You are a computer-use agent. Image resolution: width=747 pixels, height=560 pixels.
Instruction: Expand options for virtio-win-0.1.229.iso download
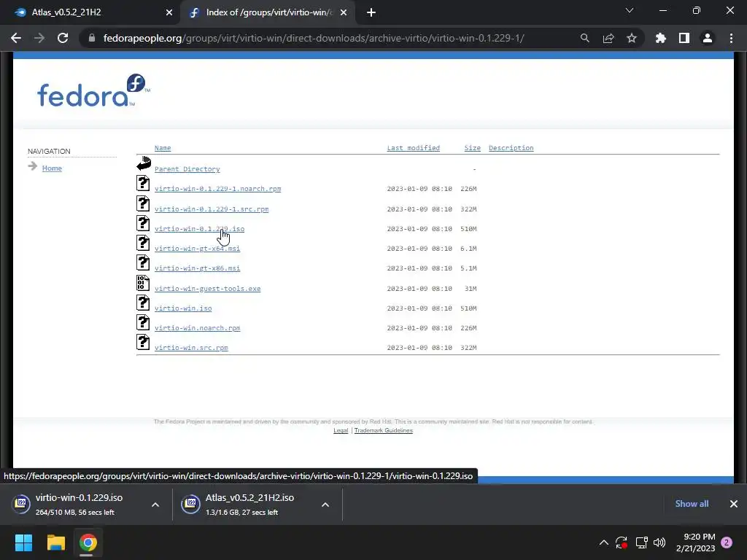click(155, 505)
